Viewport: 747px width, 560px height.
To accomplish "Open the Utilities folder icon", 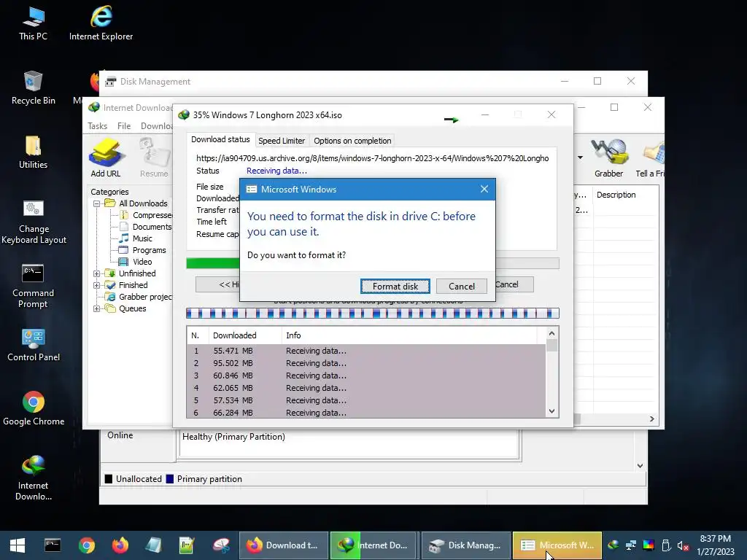I will pos(33,152).
